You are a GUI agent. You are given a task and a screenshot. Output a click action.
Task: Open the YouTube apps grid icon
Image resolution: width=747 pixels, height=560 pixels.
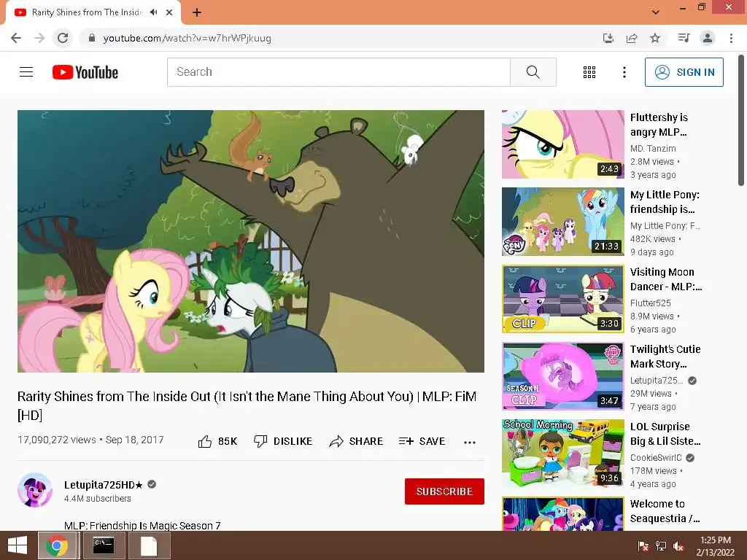(x=589, y=72)
